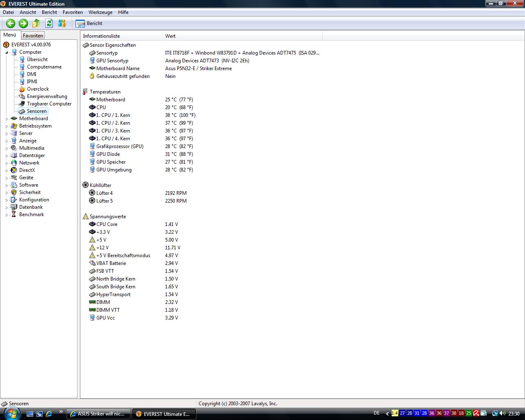525x420 pixels.
Task: Click the Refresh toolbar icon
Action: pos(49,23)
